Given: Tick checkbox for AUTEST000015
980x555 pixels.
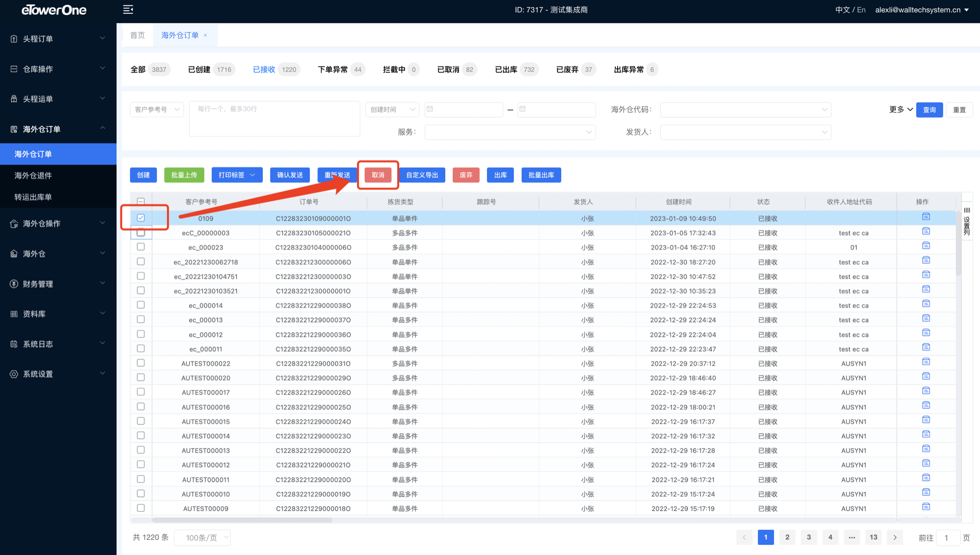Looking at the screenshot, I should click(141, 421).
